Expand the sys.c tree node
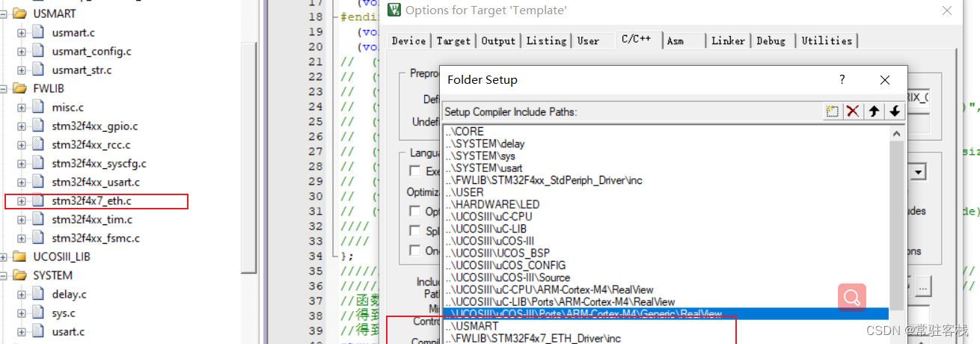Image resolution: width=980 pixels, height=344 pixels. [x=21, y=313]
